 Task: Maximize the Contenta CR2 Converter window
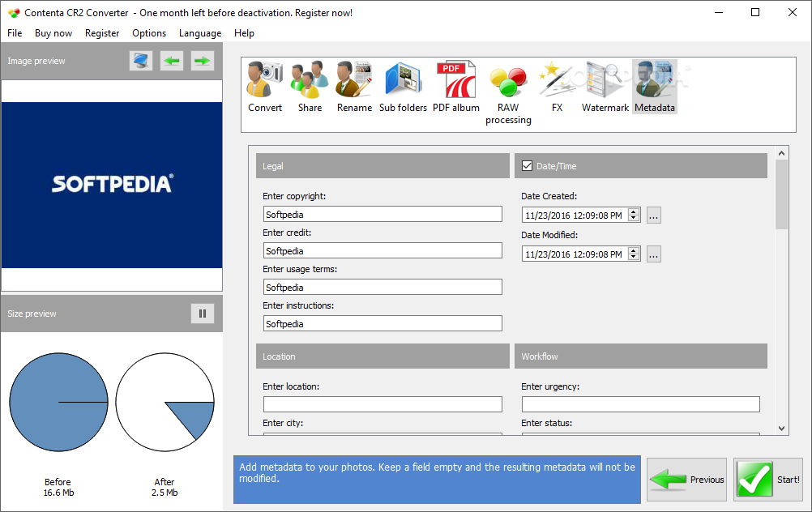(x=755, y=12)
